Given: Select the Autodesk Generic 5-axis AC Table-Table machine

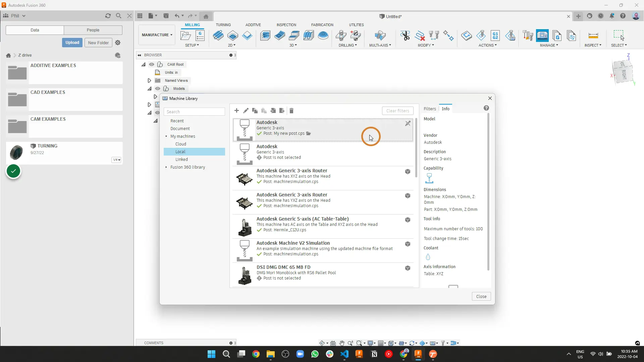Looking at the screenshot, I should point(323,226).
